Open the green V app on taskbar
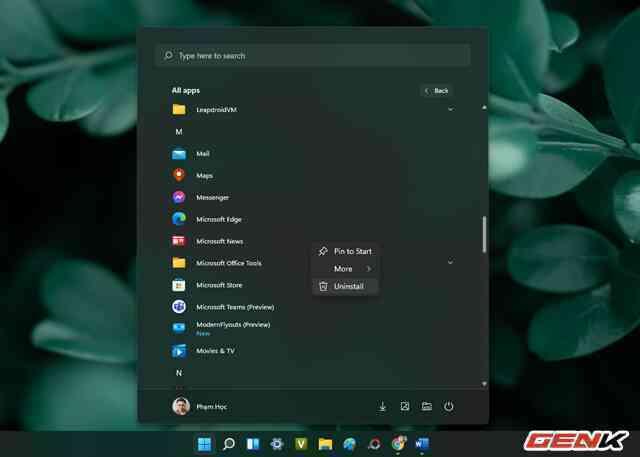The height and width of the screenshot is (457, 640). click(301, 444)
